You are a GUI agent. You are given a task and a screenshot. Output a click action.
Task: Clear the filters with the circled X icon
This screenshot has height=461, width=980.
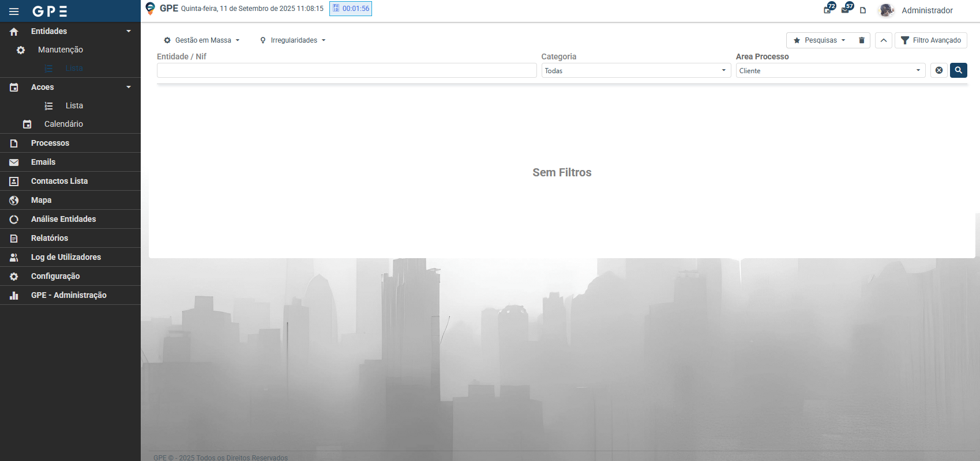coord(939,70)
